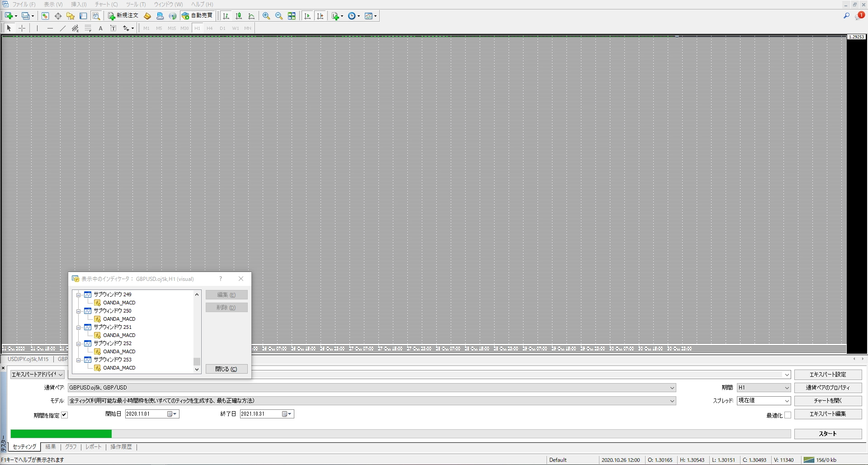
Task: Open the 期間 H1 dropdown
Action: coord(787,388)
